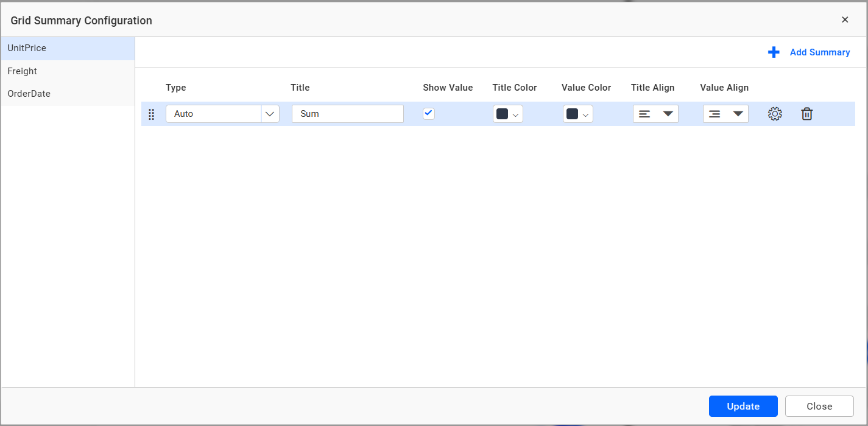Click the drag handle of the summary row
This screenshot has height=426, width=868.
(x=151, y=114)
